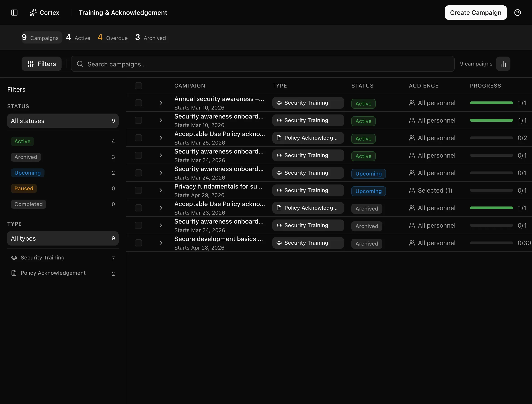The image size is (532, 404).
Task: Check the archived Security awareness onboarding checkbox
Action: pos(138,225)
